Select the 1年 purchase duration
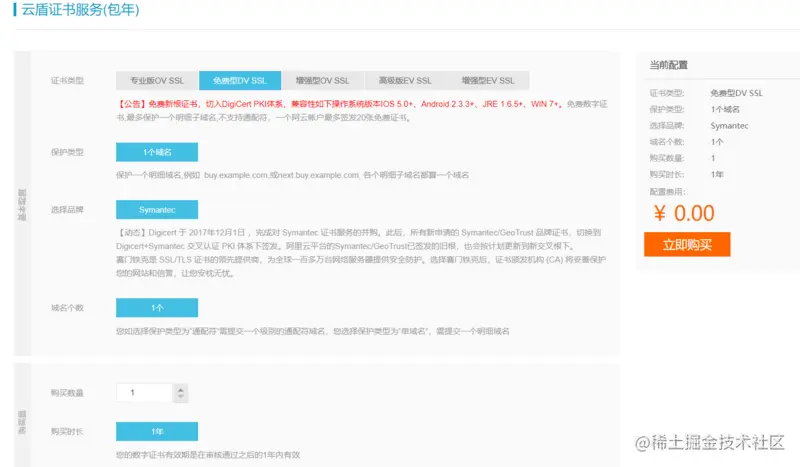This screenshot has height=467, width=800. pos(157,431)
